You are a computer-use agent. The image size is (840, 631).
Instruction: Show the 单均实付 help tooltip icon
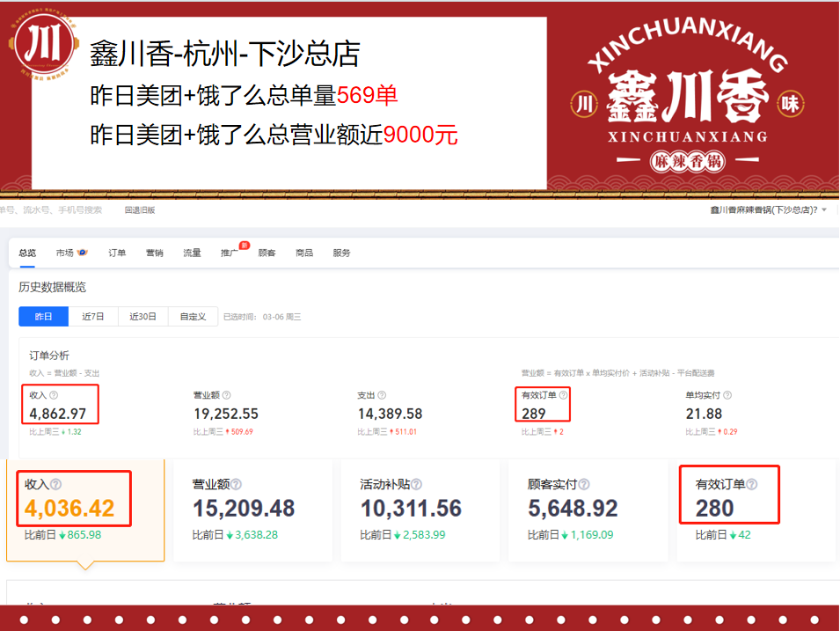[x=727, y=395]
